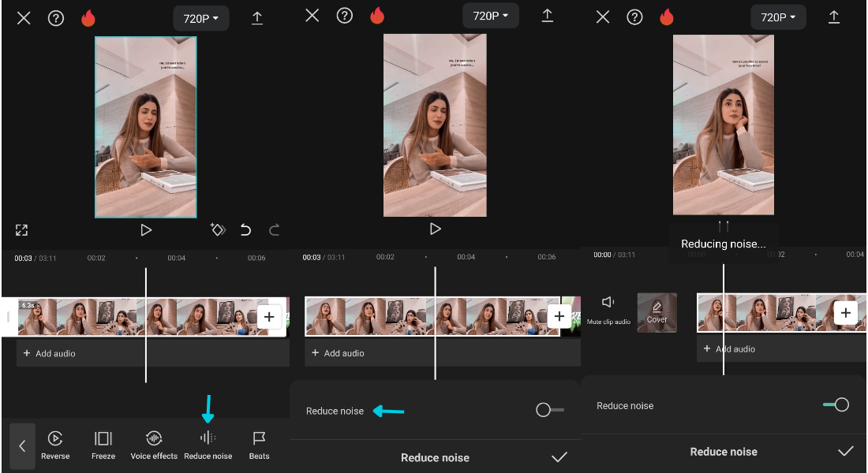The width and height of the screenshot is (868, 473).
Task: Click the redo arrow icon
Action: pos(275,230)
